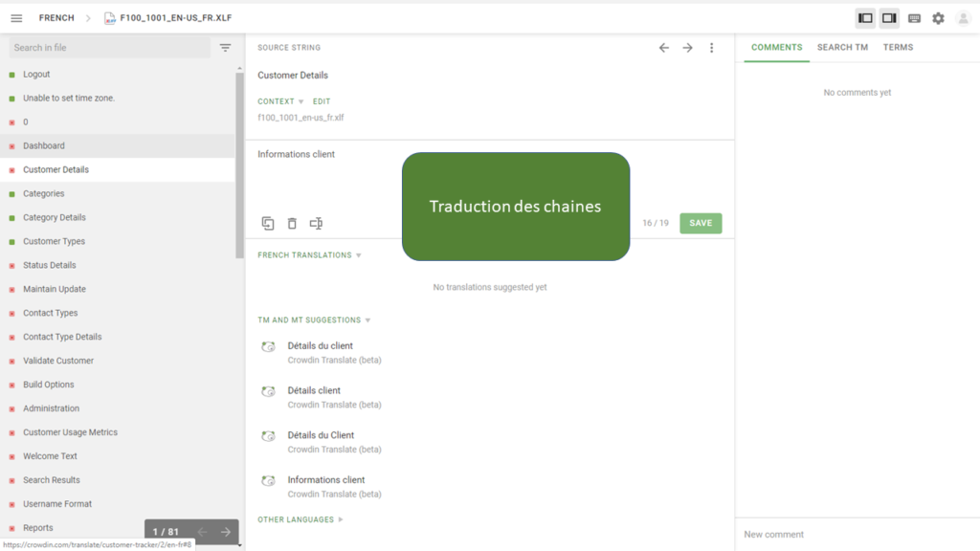This screenshot has width=980, height=551.
Task: Switch to the Comments tab
Action: pos(776,48)
